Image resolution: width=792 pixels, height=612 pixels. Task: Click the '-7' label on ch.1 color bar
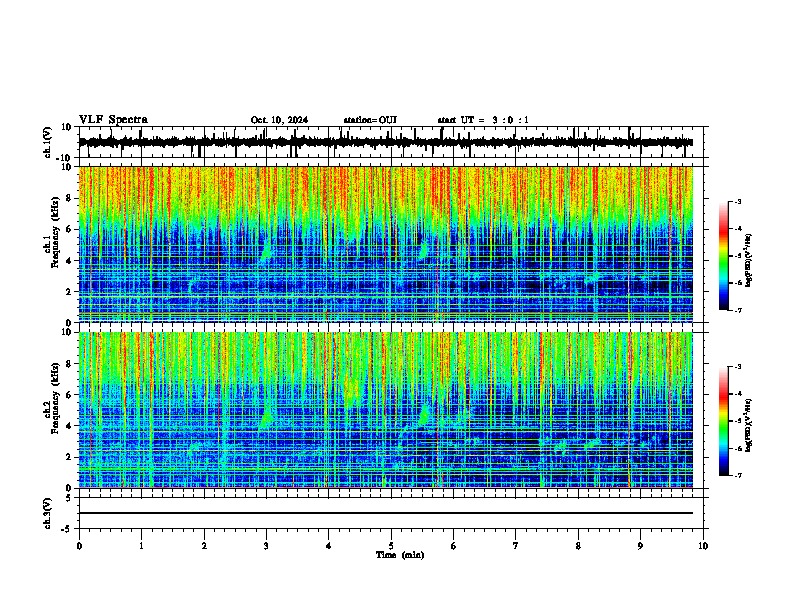pyautogui.click(x=738, y=310)
